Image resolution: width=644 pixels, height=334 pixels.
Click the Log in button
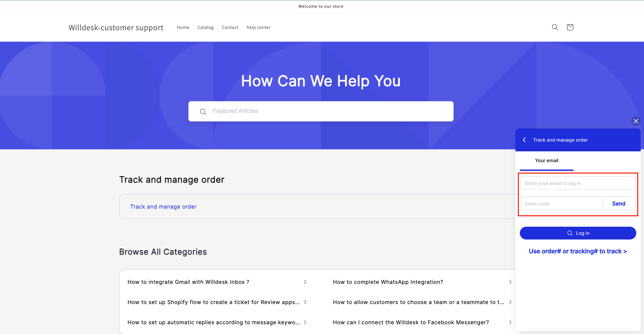pyautogui.click(x=578, y=233)
